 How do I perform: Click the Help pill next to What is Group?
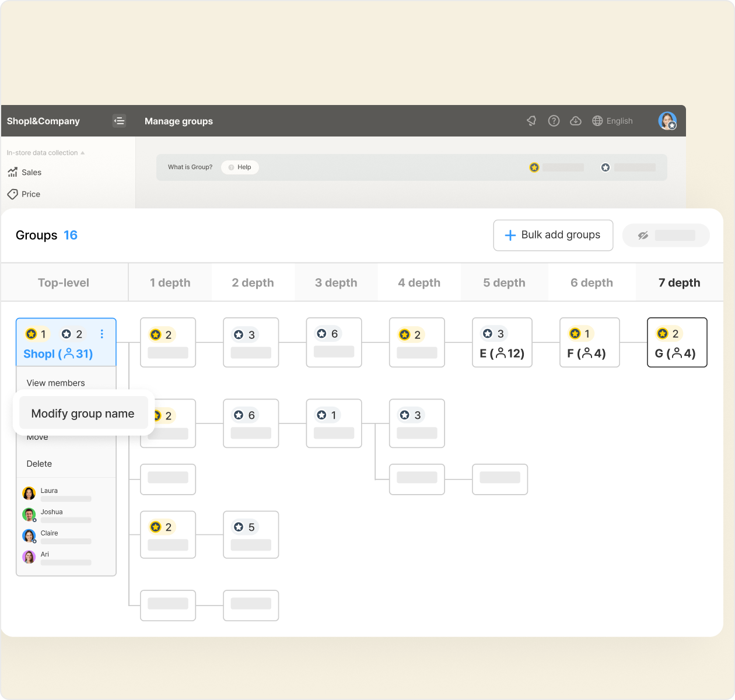(x=240, y=167)
